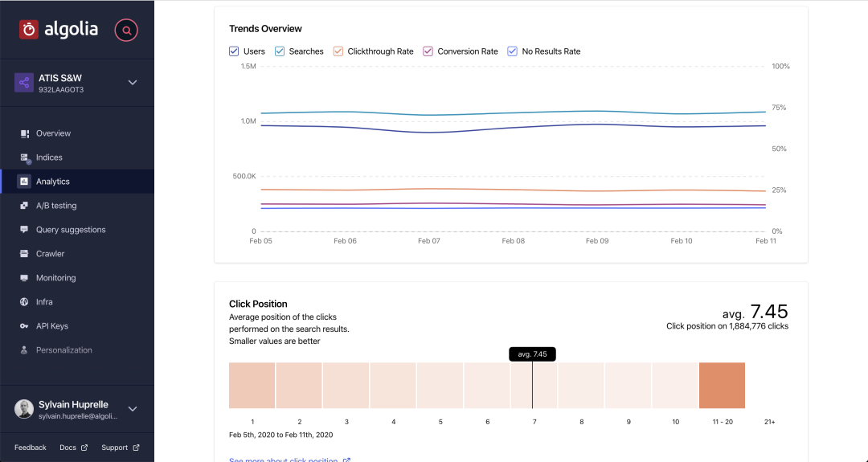Click the Indices sidebar icon
Screen dimensions: 868x462
pyautogui.click(x=24, y=157)
